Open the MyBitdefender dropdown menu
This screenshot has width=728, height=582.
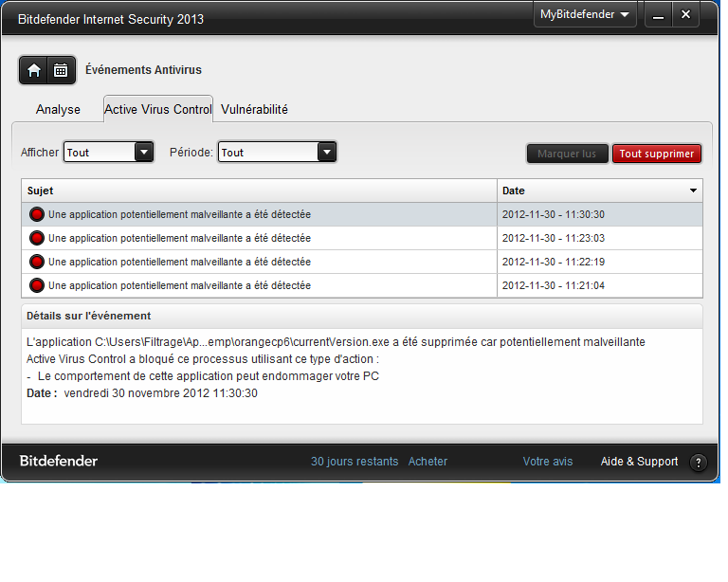pyautogui.click(x=585, y=15)
